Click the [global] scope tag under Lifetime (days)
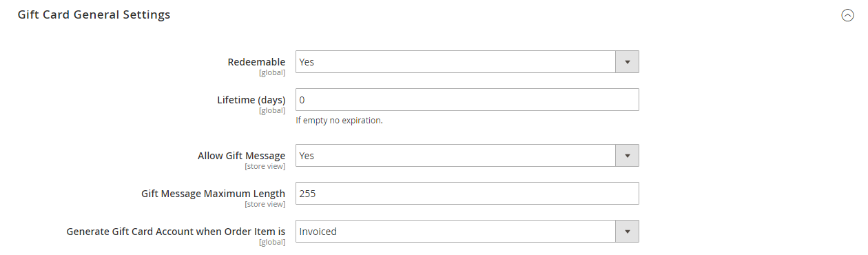The width and height of the screenshot is (868, 255). pos(272,110)
